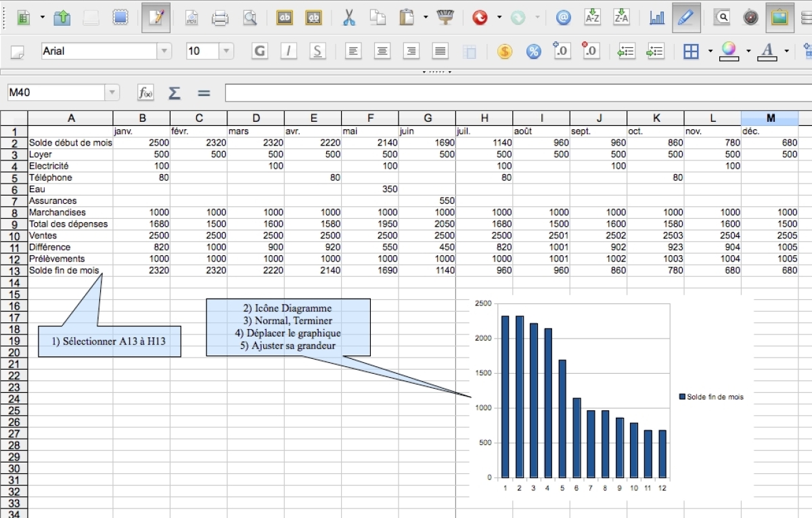This screenshot has width=812, height=518.
Task: Open the Function Wizard f(x) button
Action: [x=145, y=93]
